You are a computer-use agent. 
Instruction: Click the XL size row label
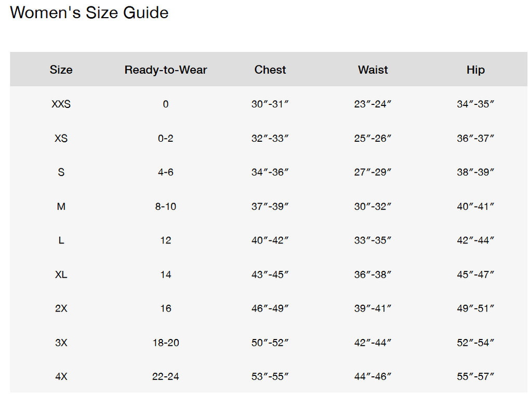click(61, 274)
